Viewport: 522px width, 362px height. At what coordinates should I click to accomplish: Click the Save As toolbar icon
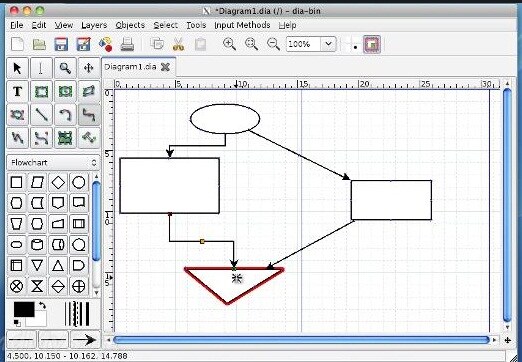(83, 44)
